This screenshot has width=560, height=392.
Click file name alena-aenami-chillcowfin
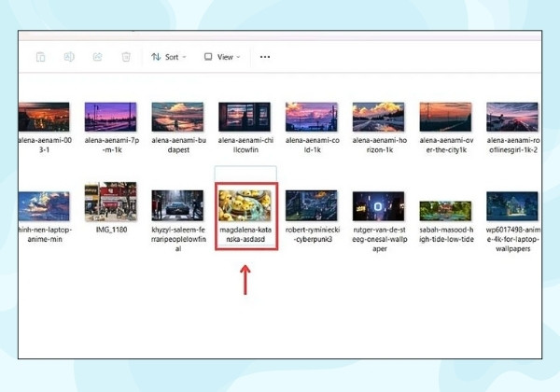pyautogui.click(x=245, y=145)
